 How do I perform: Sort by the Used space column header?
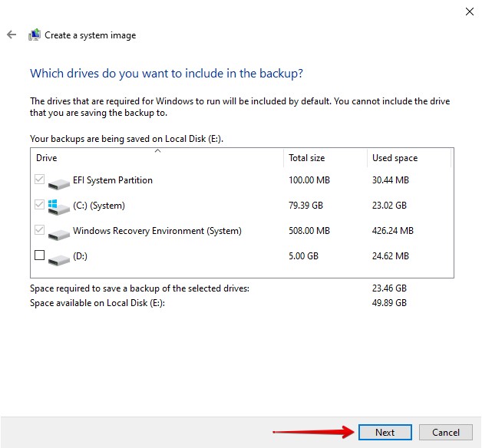409,158
